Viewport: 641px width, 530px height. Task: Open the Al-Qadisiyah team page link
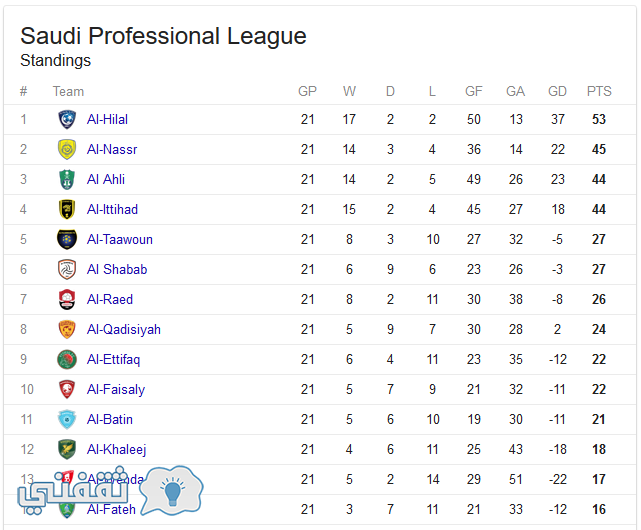[x=123, y=330]
